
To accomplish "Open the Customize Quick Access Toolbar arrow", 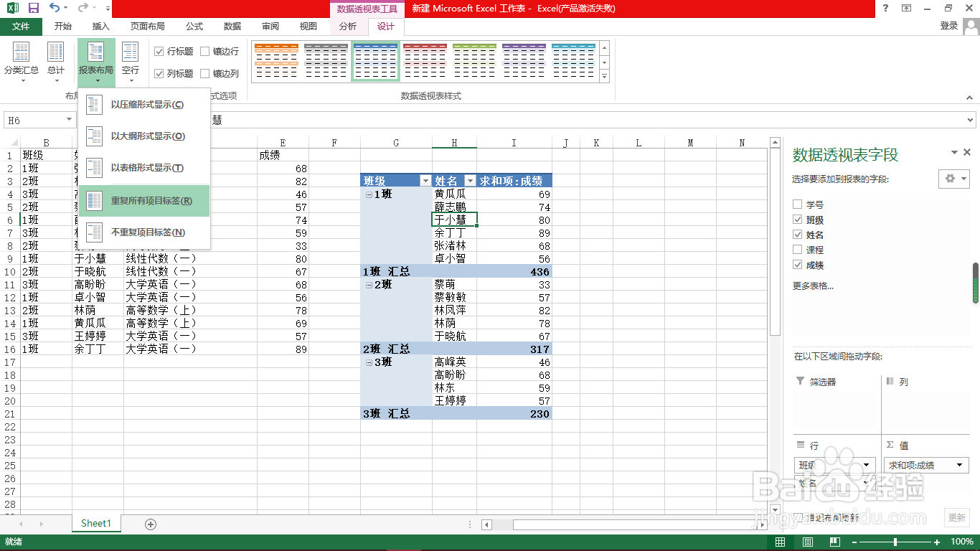I will pos(108,9).
